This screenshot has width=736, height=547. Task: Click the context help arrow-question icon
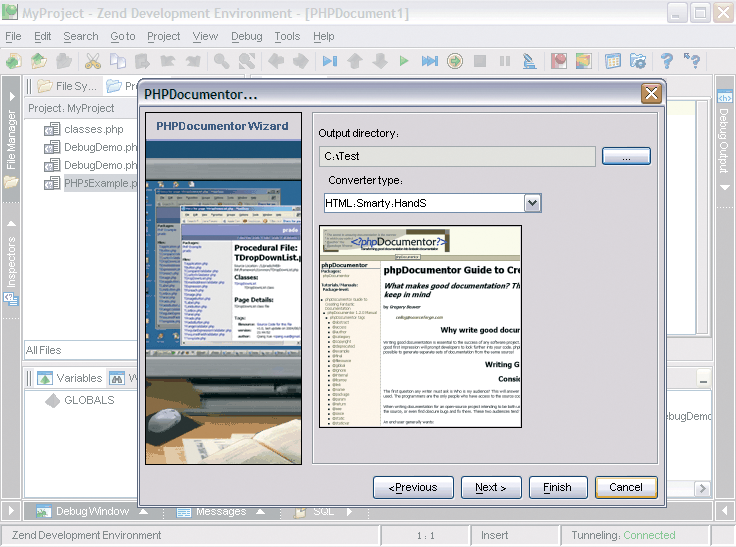click(692, 61)
